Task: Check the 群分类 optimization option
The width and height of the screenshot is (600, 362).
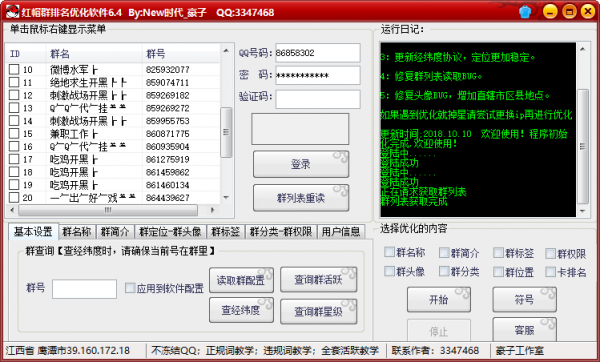Action: pyautogui.click(x=444, y=271)
